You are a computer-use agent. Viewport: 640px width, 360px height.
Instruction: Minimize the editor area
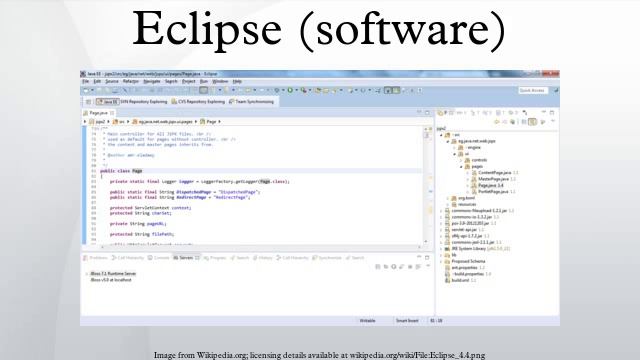(419, 112)
